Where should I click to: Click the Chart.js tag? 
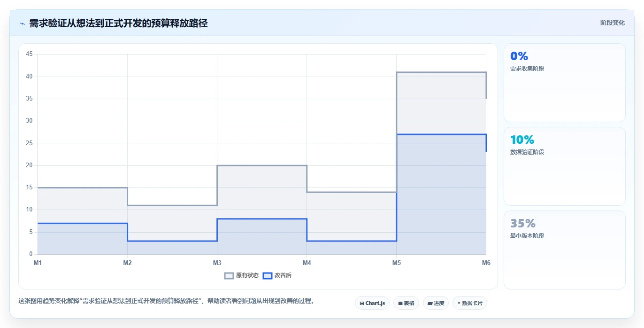tap(372, 303)
